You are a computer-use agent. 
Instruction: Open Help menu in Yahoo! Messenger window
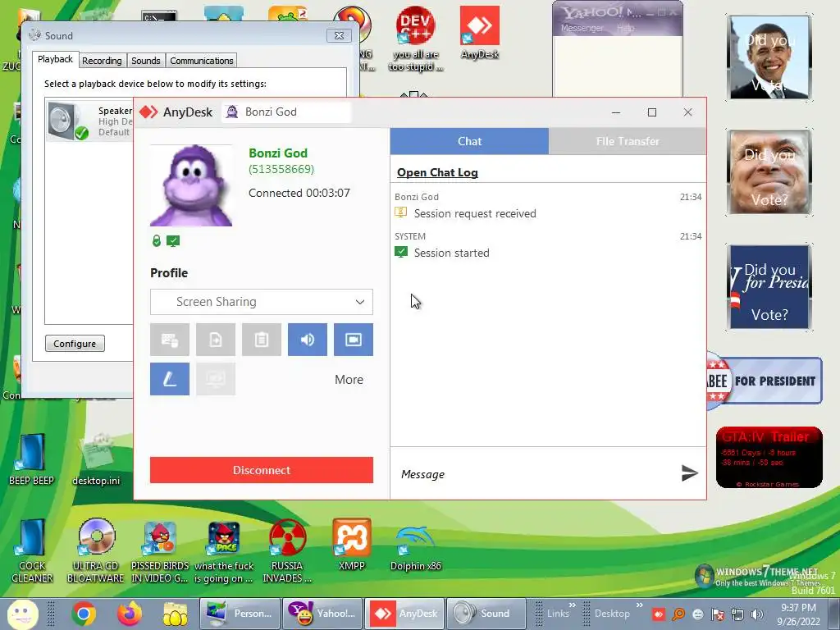pyautogui.click(x=625, y=28)
